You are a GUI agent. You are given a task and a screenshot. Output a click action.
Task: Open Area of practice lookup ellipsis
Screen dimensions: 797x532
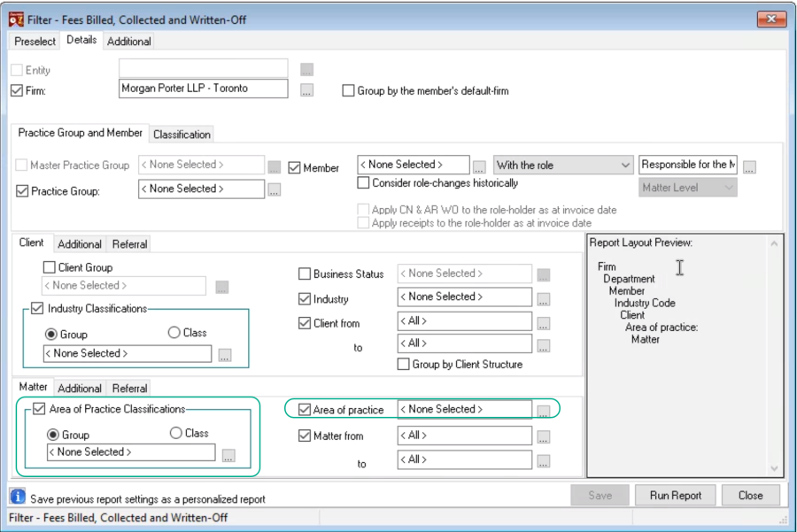pos(544,411)
